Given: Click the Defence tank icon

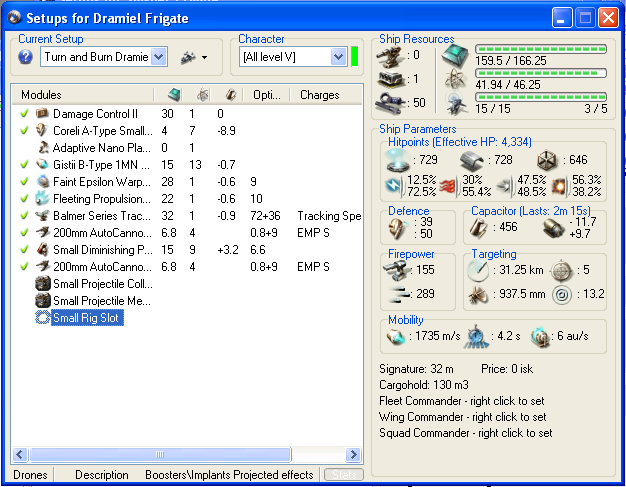Looking at the screenshot, I should [397, 228].
